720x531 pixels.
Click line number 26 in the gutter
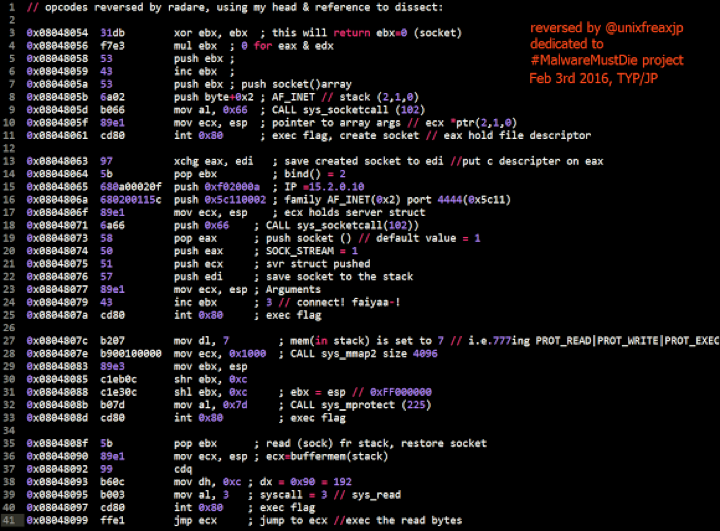[9, 328]
